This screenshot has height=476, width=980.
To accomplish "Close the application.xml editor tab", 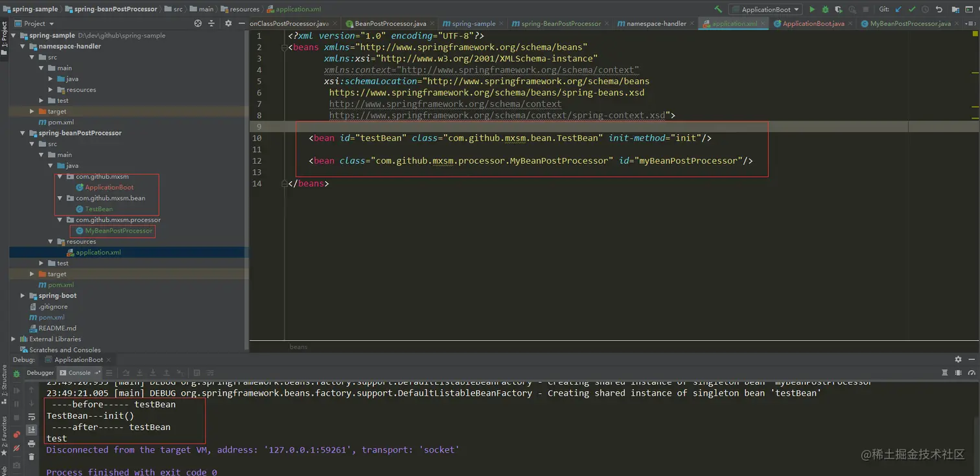I will pyautogui.click(x=763, y=23).
